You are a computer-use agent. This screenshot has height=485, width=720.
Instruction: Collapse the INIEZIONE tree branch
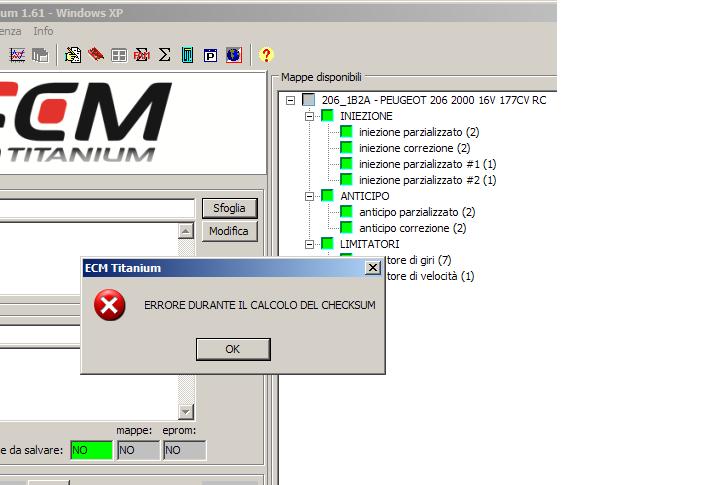point(309,116)
